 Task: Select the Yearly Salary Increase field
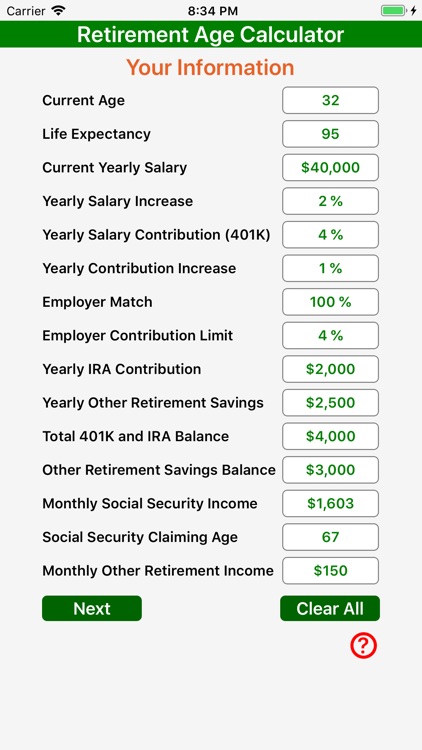click(x=331, y=201)
